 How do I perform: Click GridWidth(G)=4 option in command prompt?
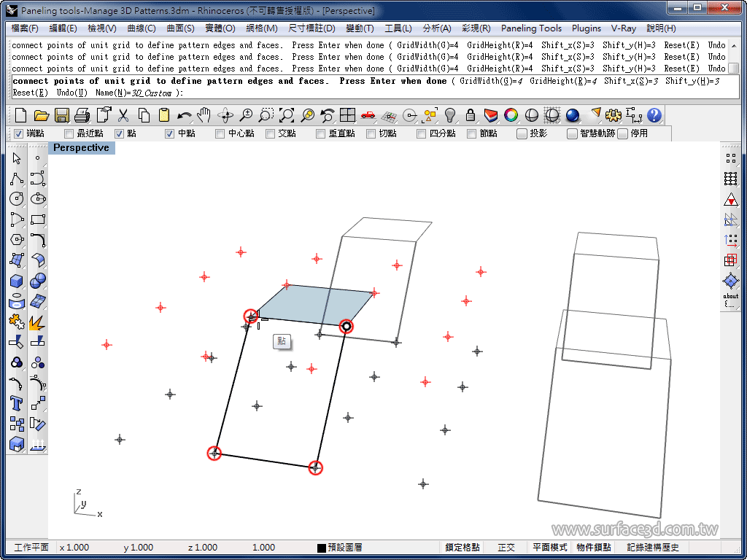(491, 81)
